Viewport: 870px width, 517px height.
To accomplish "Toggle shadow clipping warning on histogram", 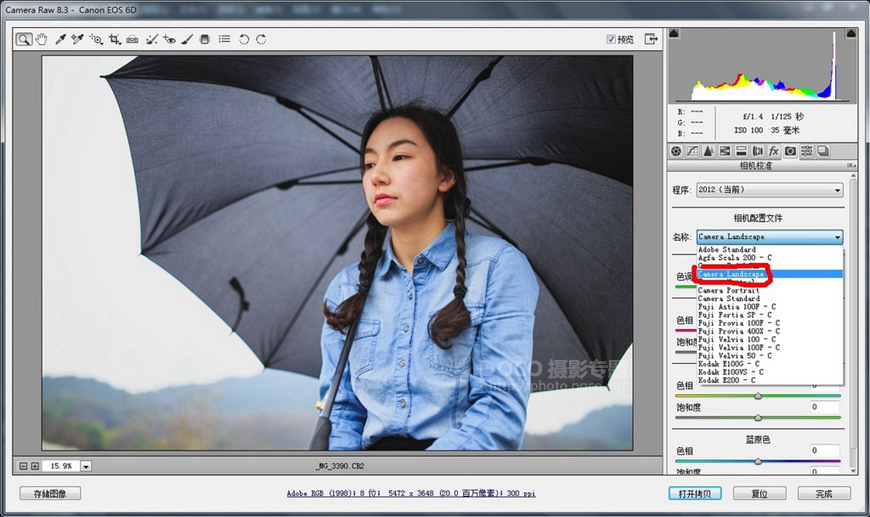I will (674, 33).
